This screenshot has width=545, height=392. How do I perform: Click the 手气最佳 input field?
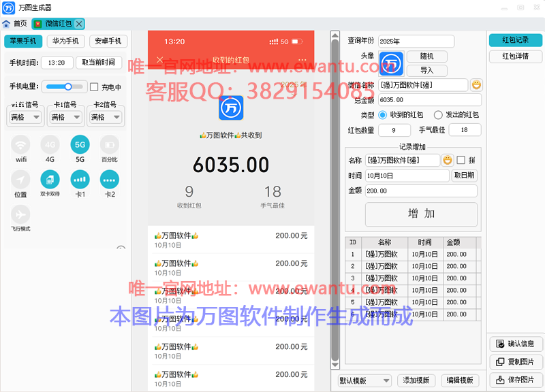465,130
